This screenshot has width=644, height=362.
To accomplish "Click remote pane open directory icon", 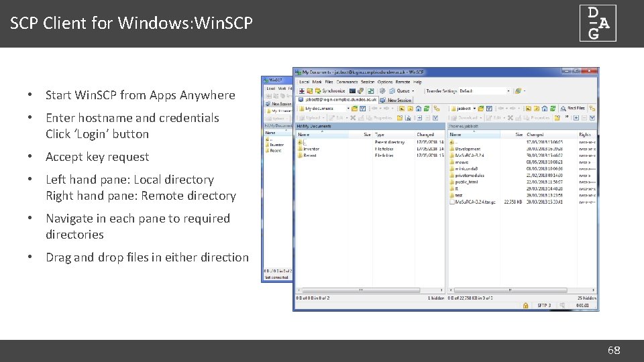I will [x=480, y=109].
